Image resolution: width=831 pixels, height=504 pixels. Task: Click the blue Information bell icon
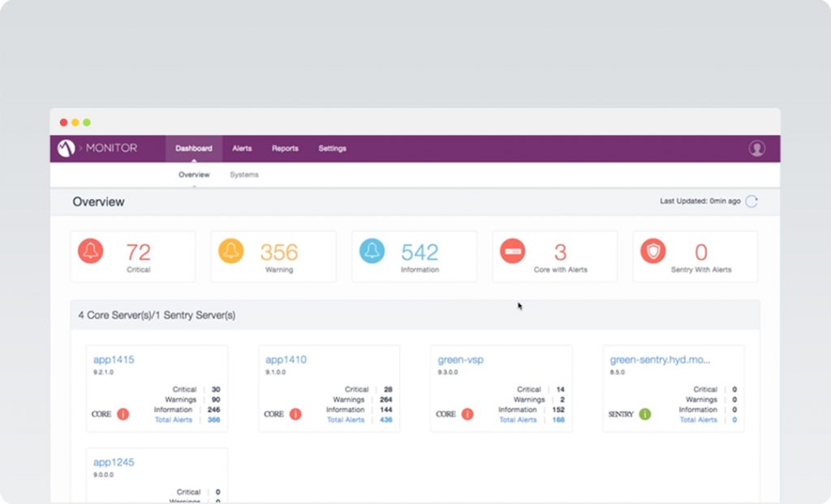(372, 252)
